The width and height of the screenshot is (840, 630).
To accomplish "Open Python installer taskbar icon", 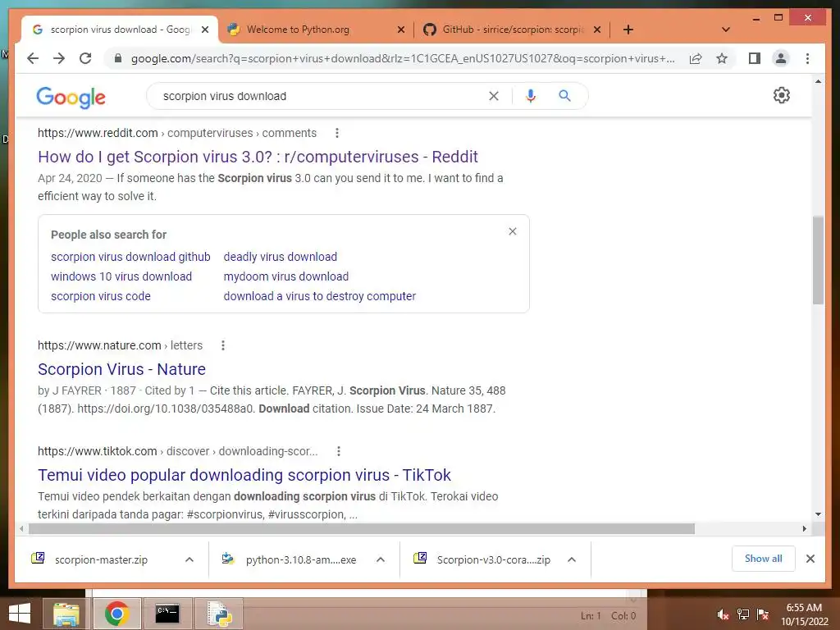I will 219,614.
